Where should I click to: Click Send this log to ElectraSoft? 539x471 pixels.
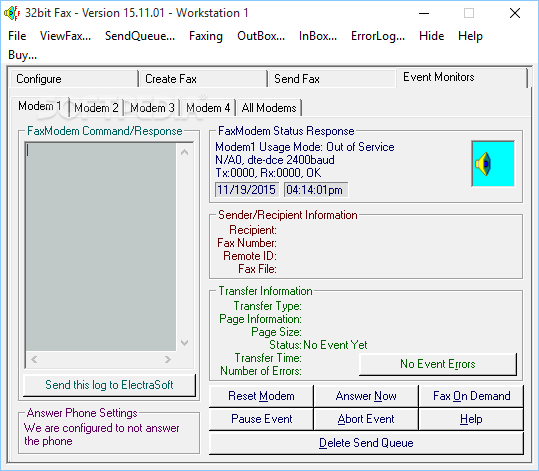[109, 385]
